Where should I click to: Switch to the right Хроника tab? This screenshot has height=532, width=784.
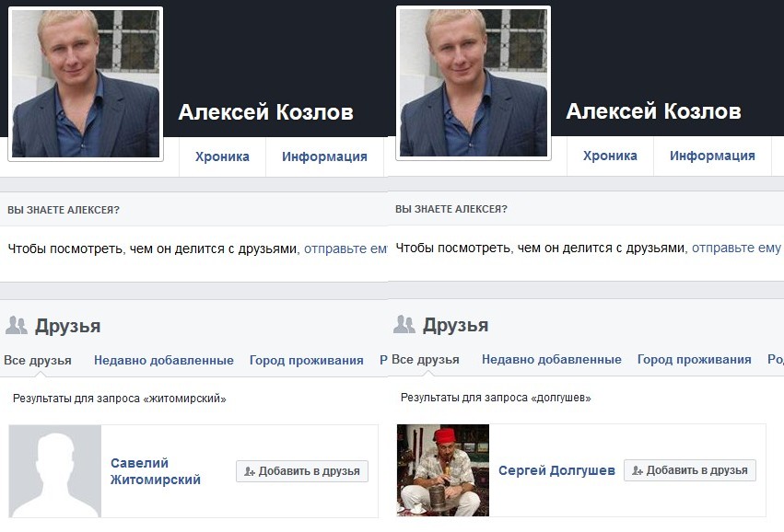click(x=610, y=156)
